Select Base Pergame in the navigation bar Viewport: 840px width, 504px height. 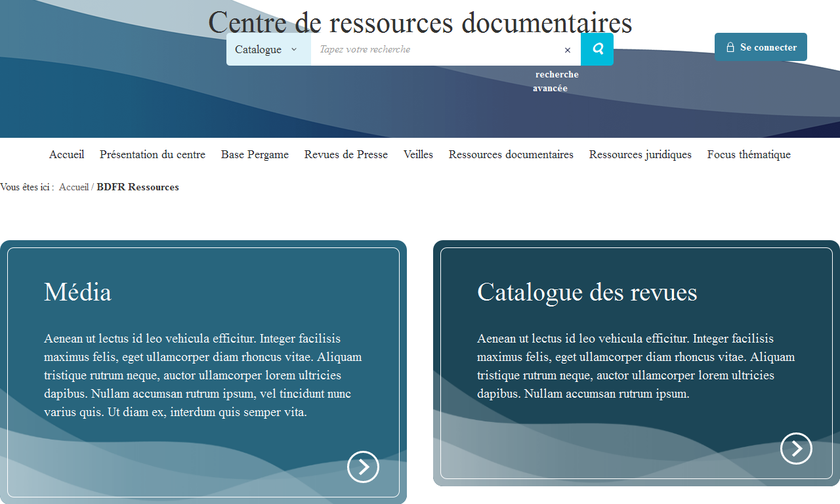point(255,155)
